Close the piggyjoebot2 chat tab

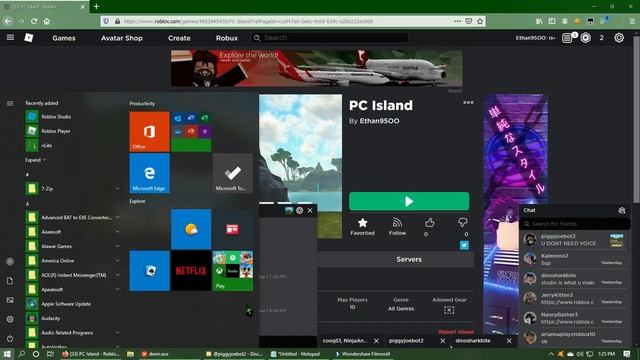[442, 341]
